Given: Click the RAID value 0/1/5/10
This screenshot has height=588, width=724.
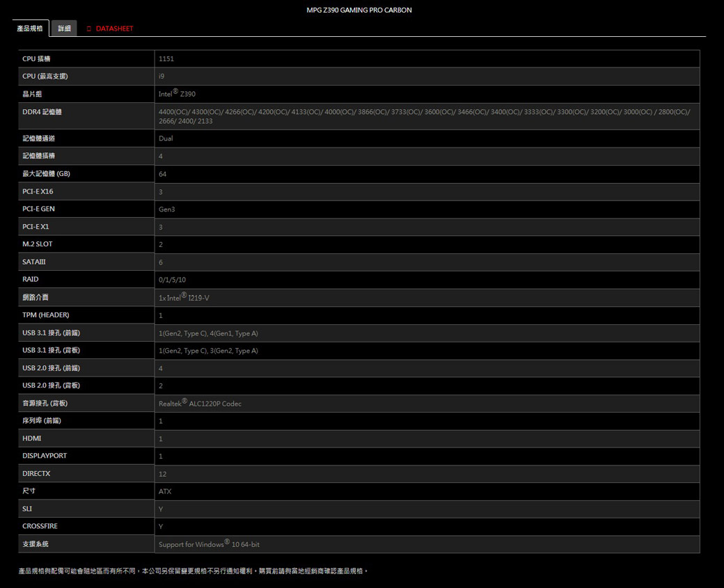Looking at the screenshot, I should pos(172,279).
